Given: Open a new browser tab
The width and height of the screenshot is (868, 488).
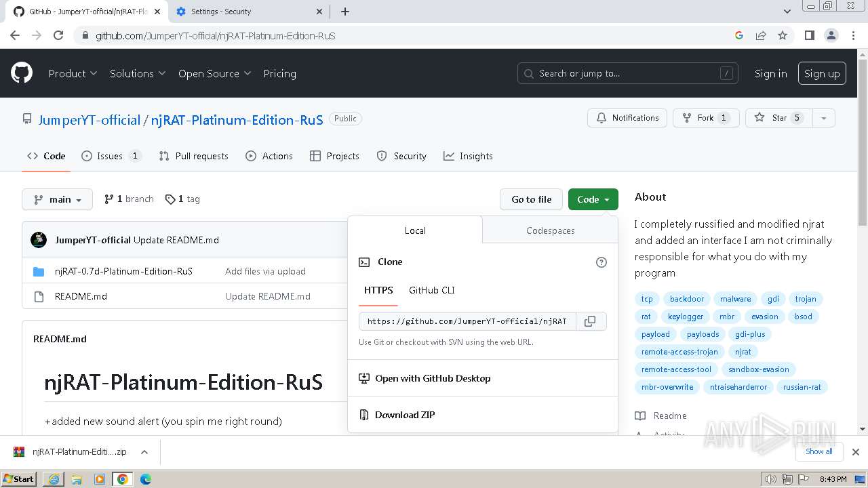Looking at the screenshot, I should pyautogui.click(x=345, y=12).
